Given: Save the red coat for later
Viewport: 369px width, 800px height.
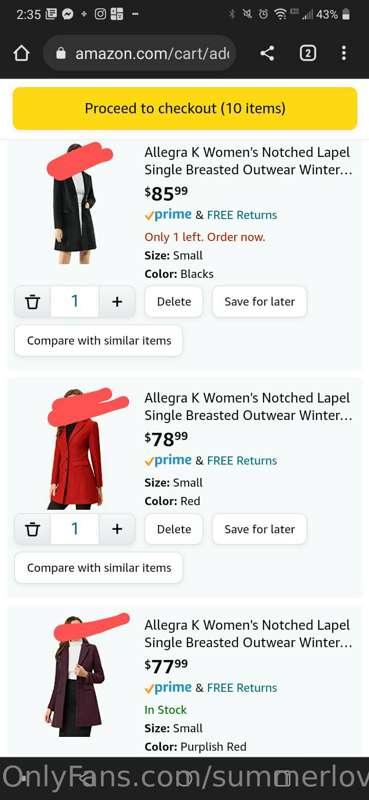Looking at the screenshot, I should click(x=259, y=529).
